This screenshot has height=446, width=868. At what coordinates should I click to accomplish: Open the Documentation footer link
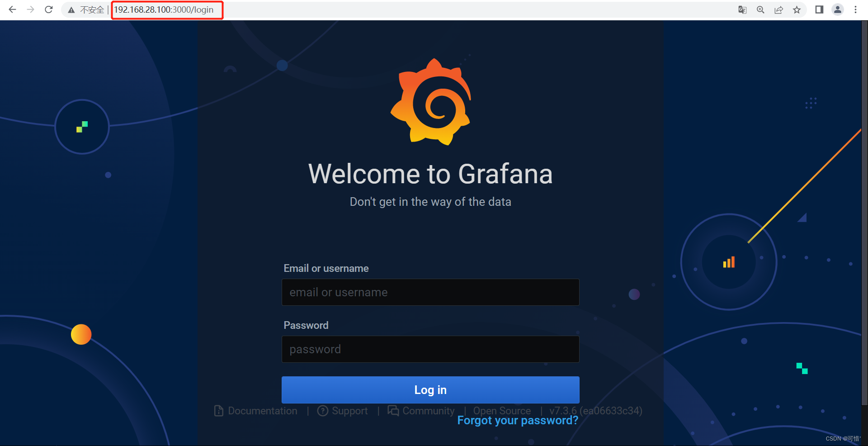pyautogui.click(x=263, y=411)
